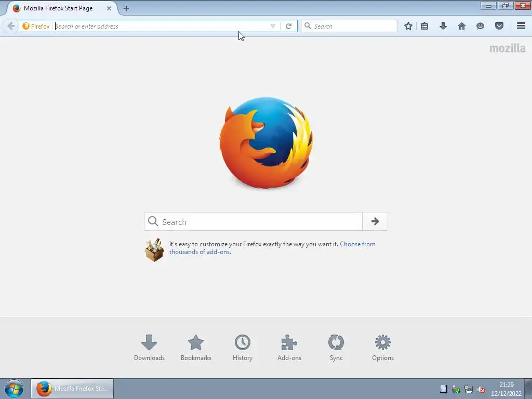The width and height of the screenshot is (532, 399).
Task: Submit search with the arrow button
Action: (375, 221)
